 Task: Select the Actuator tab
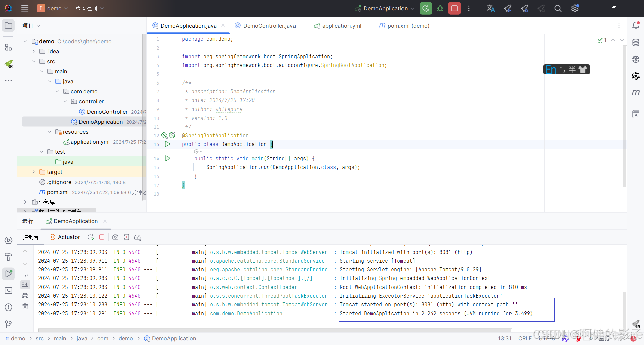(65, 237)
